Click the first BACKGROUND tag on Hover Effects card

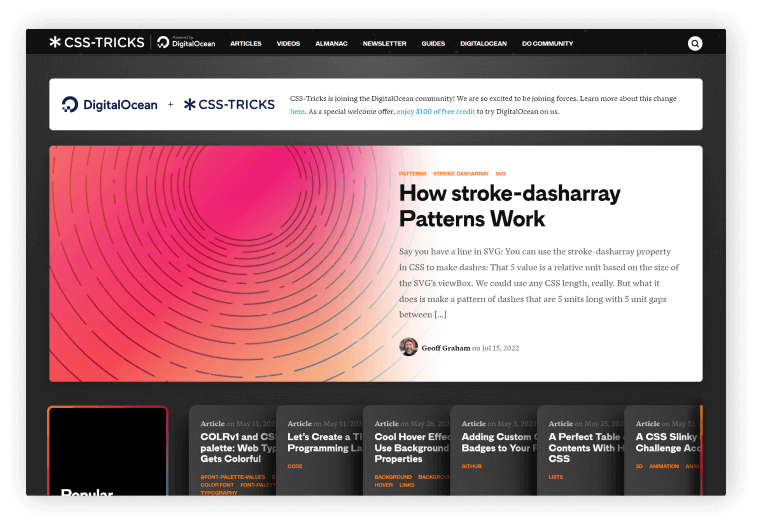click(393, 477)
